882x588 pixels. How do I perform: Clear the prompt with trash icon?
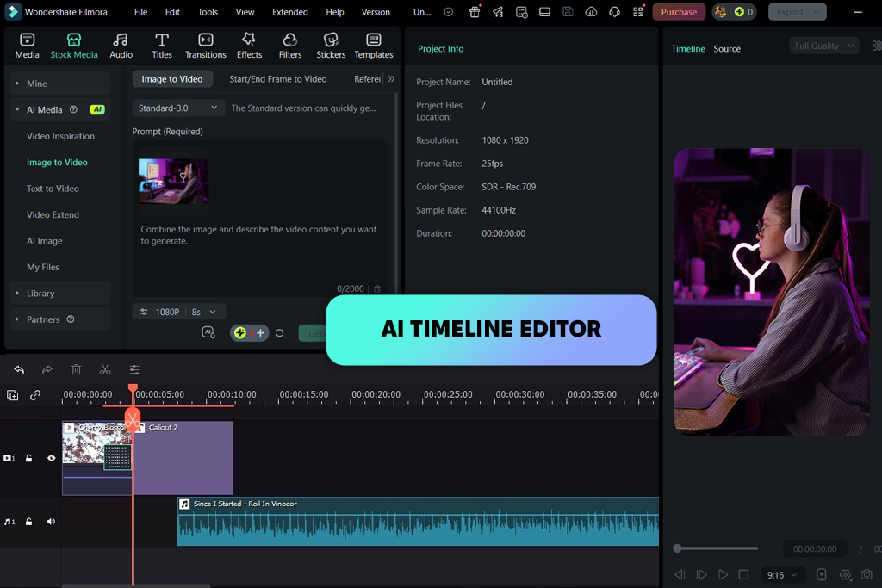pyautogui.click(x=377, y=289)
